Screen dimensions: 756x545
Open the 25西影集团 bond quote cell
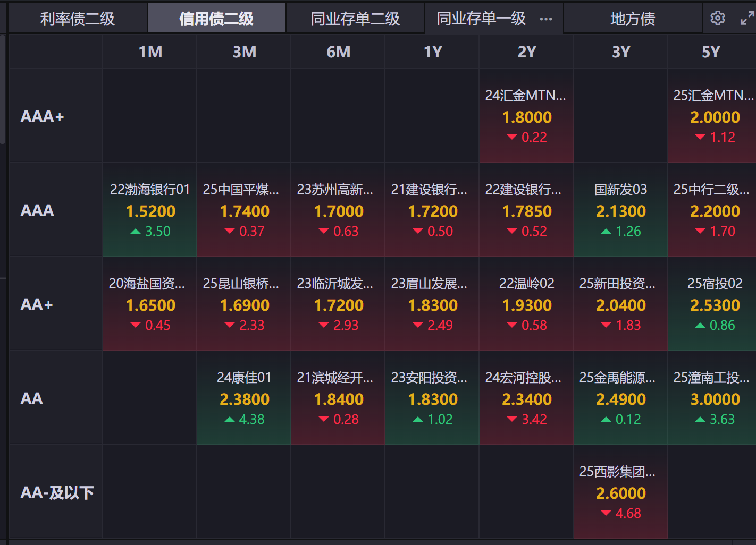pyautogui.click(x=620, y=492)
